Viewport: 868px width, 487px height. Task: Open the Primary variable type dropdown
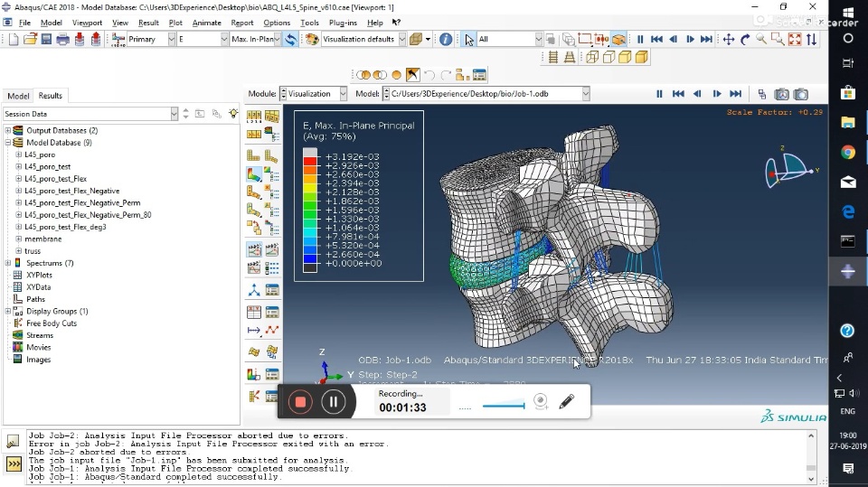(172, 39)
